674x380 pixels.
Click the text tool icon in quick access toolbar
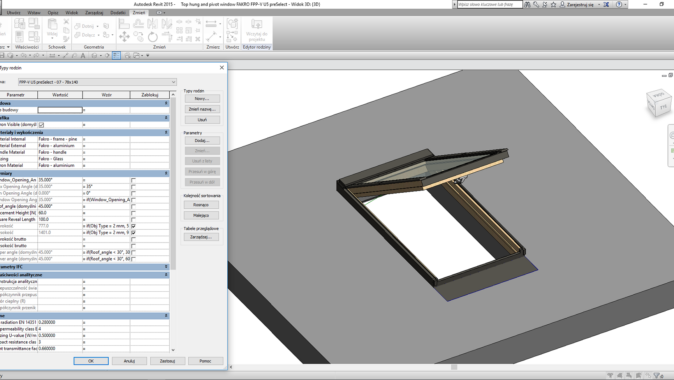[x=83, y=55]
